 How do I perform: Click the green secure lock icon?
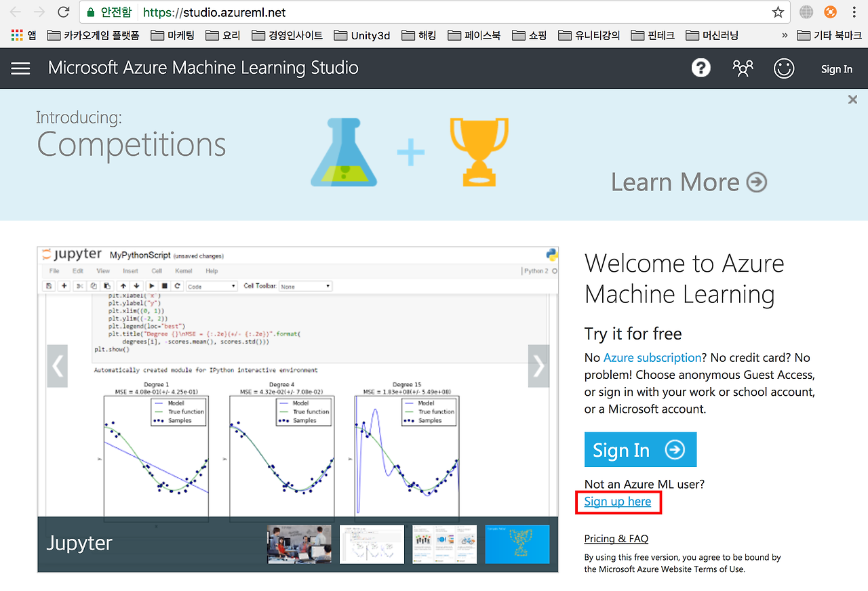point(91,12)
